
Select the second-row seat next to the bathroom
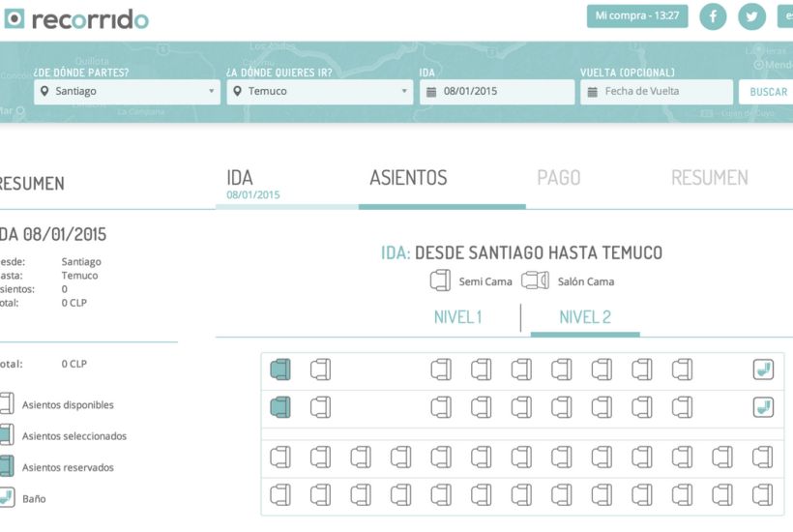coord(682,407)
